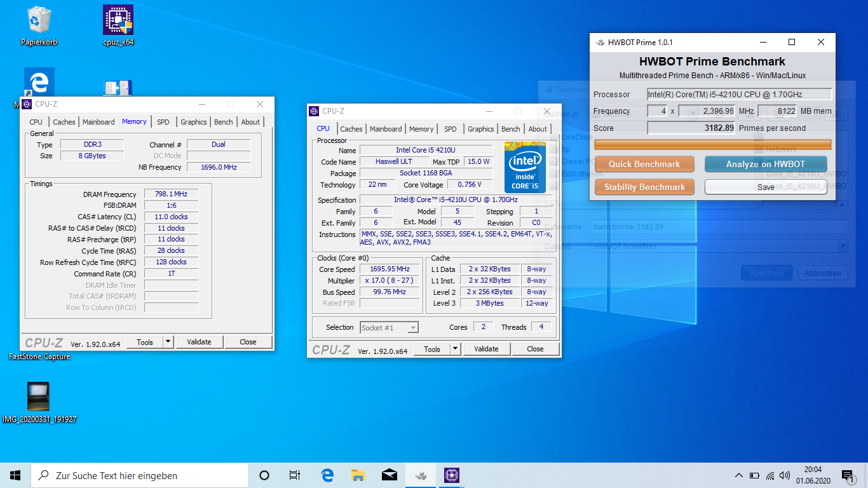868x488 pixels.
Task: Expand Tools dropdown arrow in left CPU-Z window
Action: [x=168, y=342]
